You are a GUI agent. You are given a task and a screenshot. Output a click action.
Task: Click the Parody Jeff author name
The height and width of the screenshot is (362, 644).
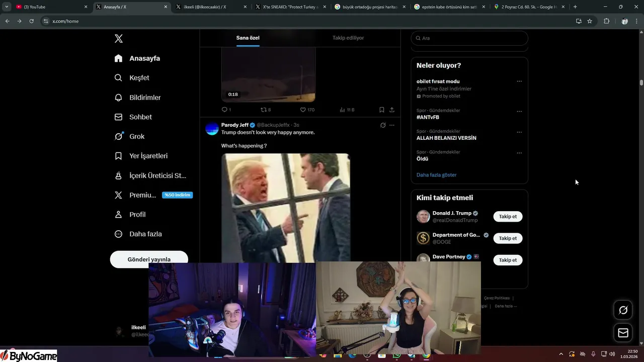pos(235,125)
